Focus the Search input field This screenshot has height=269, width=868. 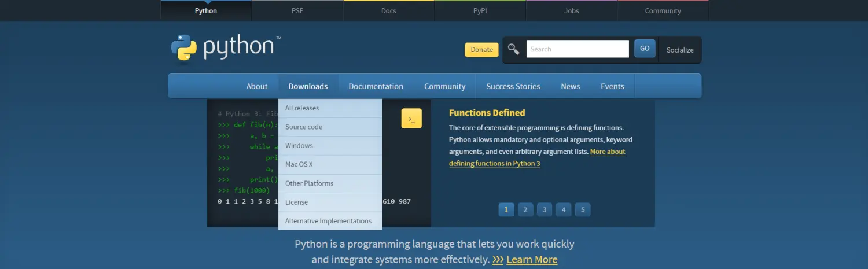[x=578, y=49]
